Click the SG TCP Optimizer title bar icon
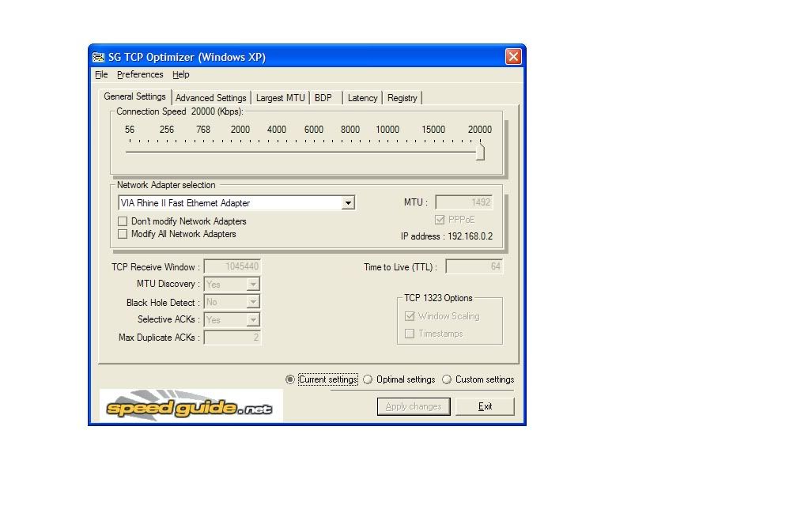Screen dimensions: 805x532 click(99, 57)
